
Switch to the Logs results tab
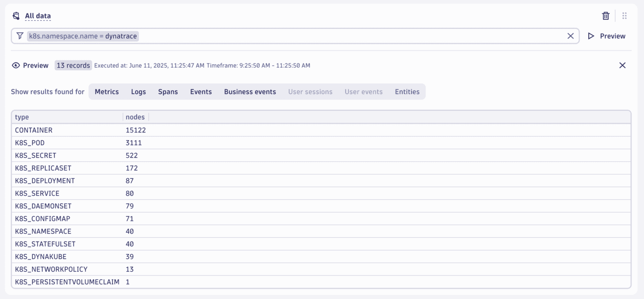point(138,92)
